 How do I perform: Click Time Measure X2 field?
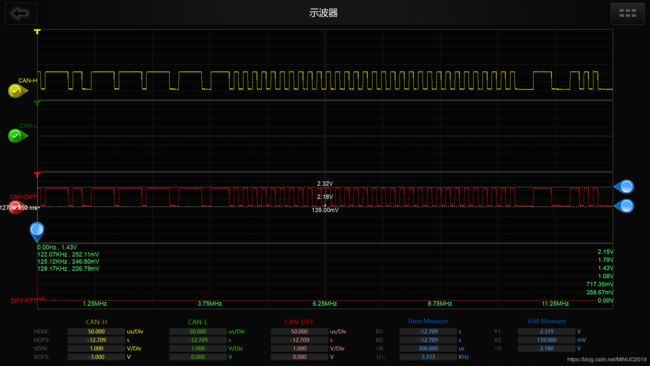click(428, 340)
